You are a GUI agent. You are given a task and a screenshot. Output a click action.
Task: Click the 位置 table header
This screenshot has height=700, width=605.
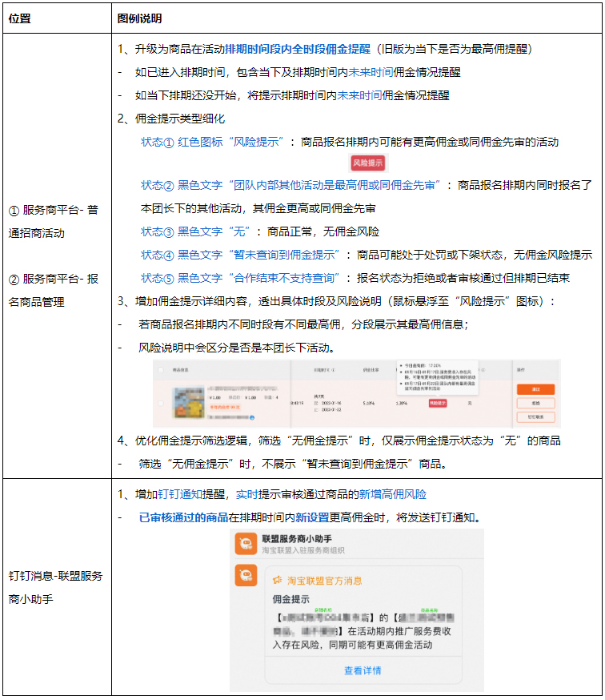pyautogui.click(x=20, y=18)
